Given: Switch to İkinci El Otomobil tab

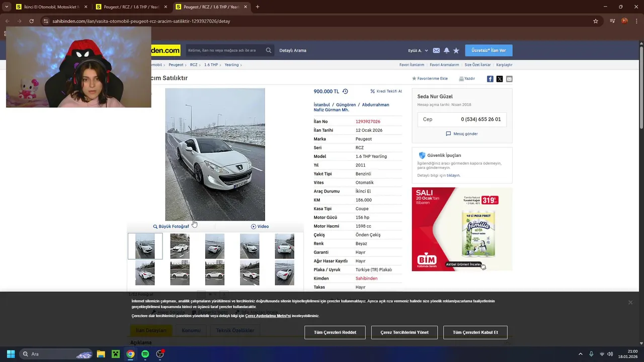Looking at the screenshot, I should pos(51,7).
